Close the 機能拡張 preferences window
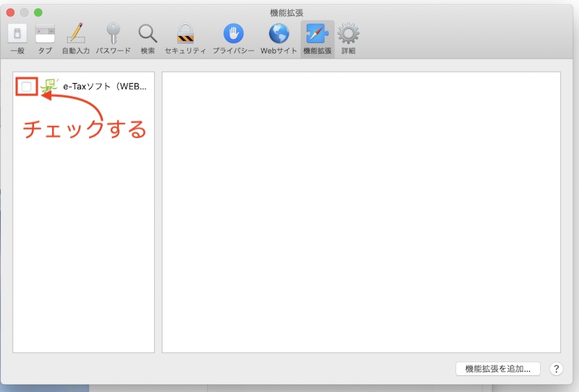 point(10,12)
